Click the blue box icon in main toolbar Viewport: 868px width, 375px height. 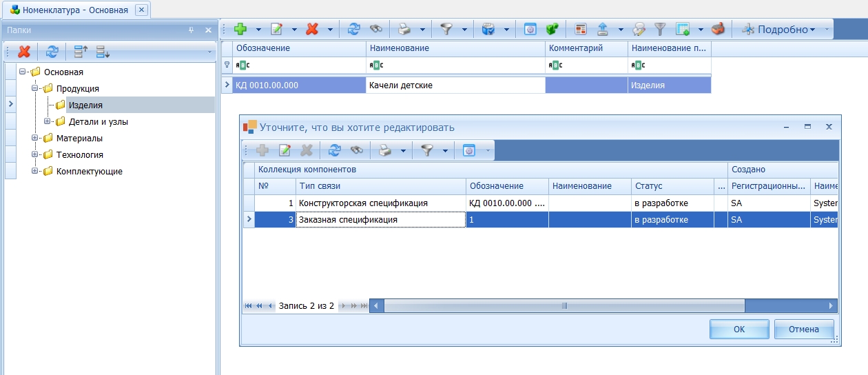point(488,29)
